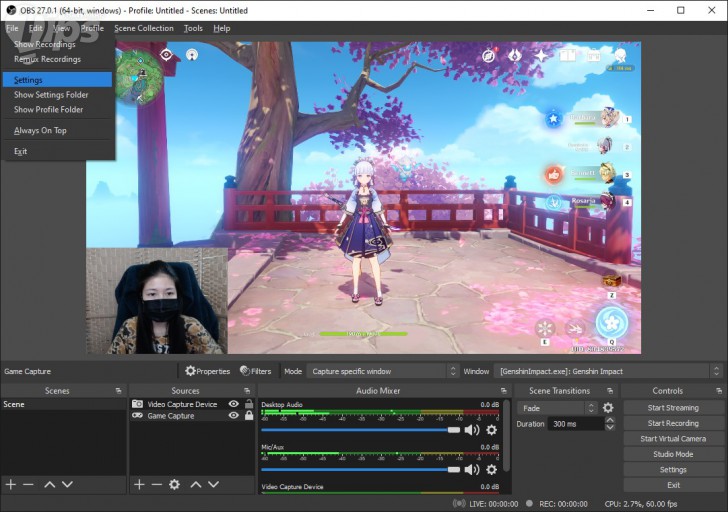Viewport: 728px width, 512px height.
Task: Open Mic/Aux settings gear
Action: (492, 470)
